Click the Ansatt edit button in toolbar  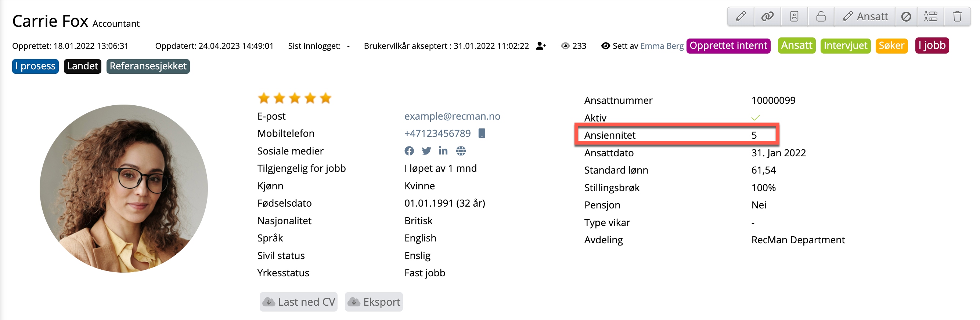point(865,17)
